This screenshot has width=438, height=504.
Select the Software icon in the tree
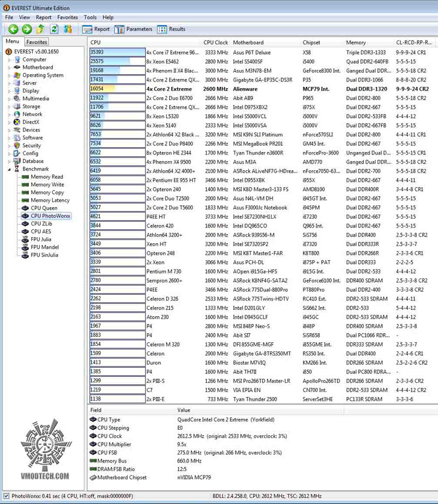(x=18, y=137)
